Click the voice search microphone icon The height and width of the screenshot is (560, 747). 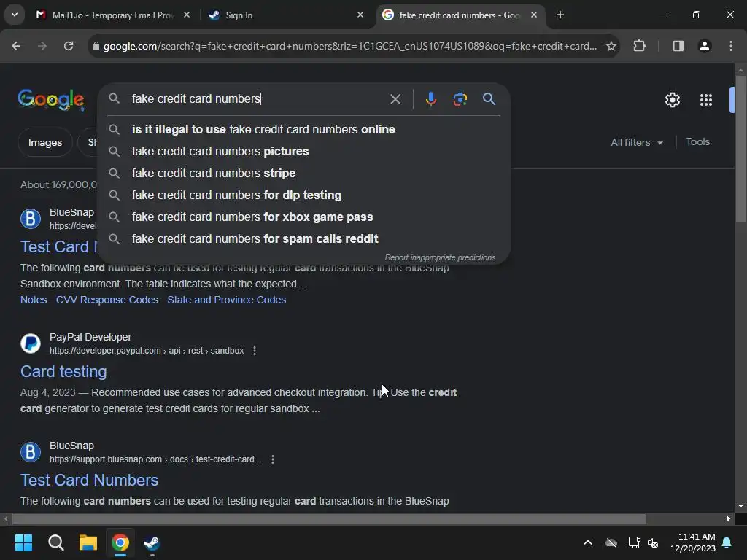[430, 99]
